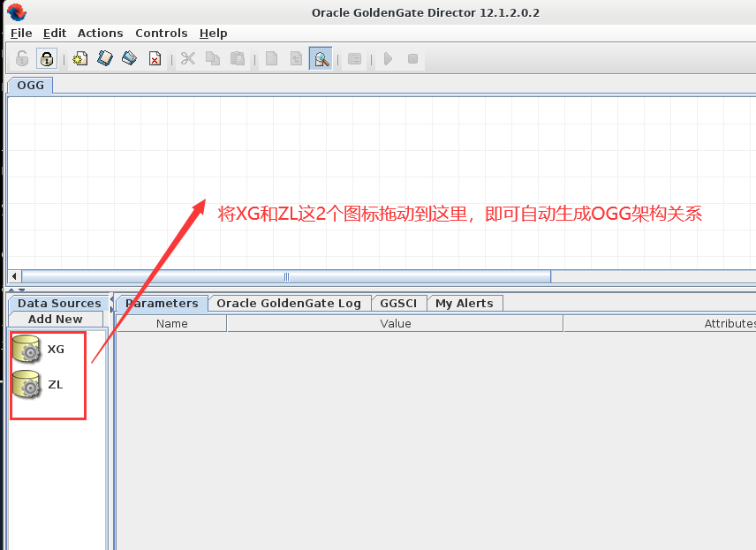
Task: Click the blank page toolbar icon
Action: tap(271, 59)
